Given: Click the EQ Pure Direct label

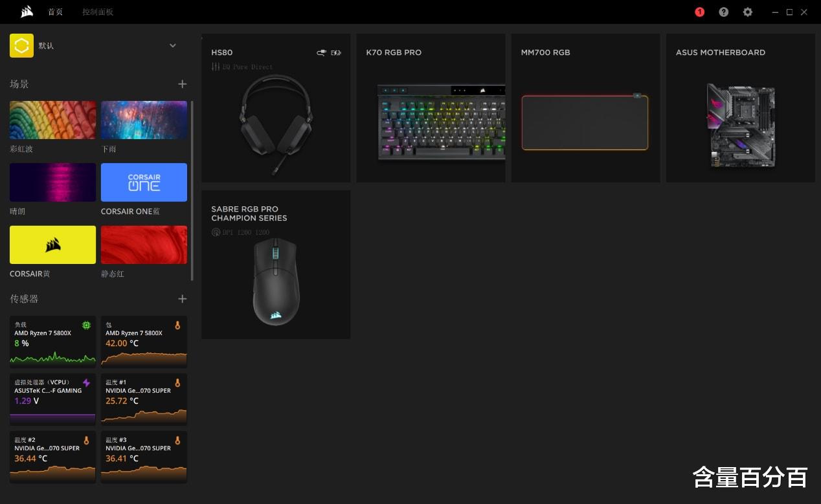Looking at the screenshot, I should [x=248, y=67].
